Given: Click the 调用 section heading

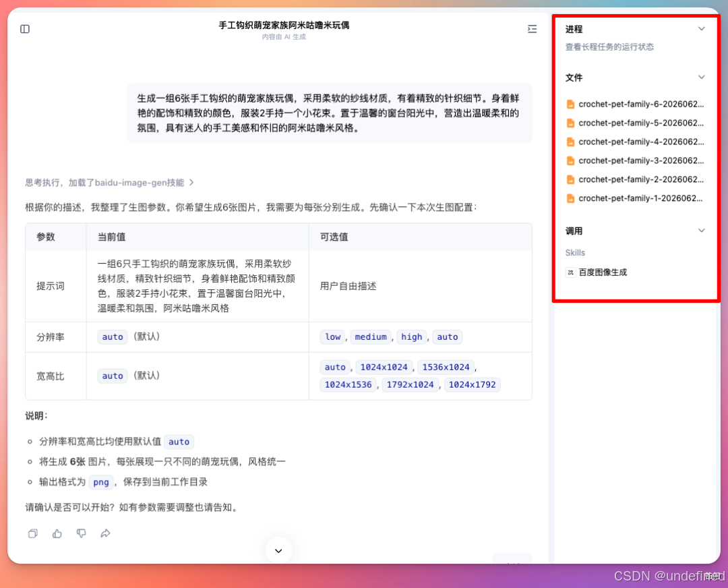Looking at the screenshot, I should 574,231.
